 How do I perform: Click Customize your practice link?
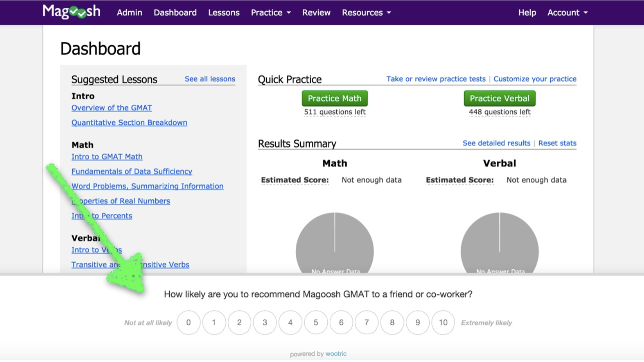pyautogui.click(x=535, y=79)
